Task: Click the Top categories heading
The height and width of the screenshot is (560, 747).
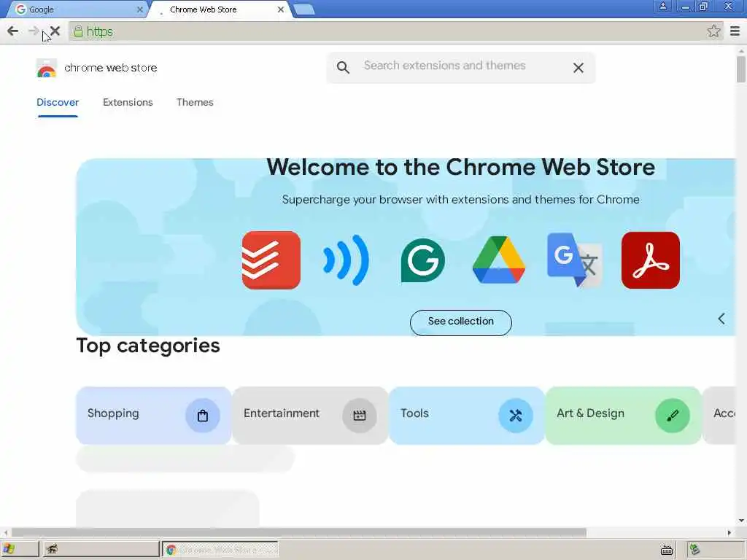Action: (x=148, y=346)
